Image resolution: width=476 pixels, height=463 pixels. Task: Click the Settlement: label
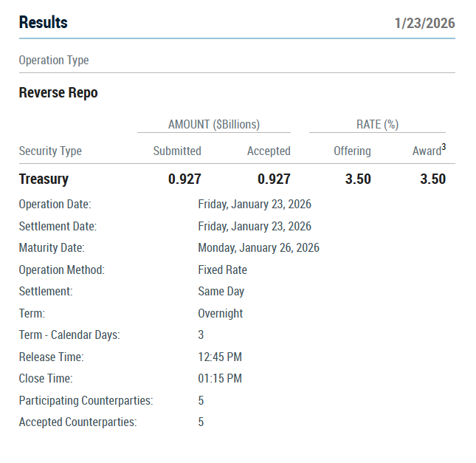(46, 292)
